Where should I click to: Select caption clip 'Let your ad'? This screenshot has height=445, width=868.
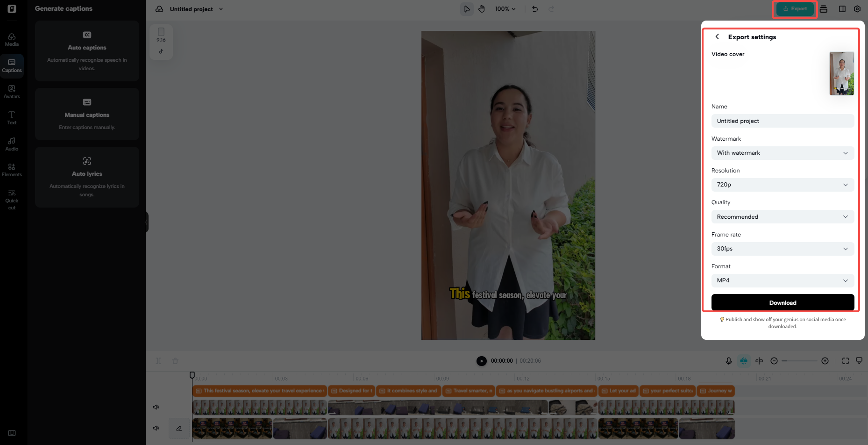(619, 391)
